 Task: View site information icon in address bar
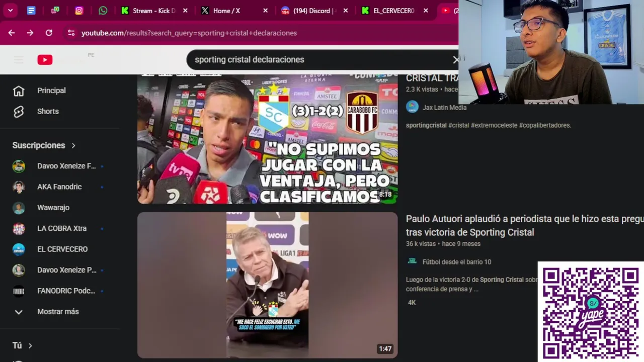pos(71,33)
